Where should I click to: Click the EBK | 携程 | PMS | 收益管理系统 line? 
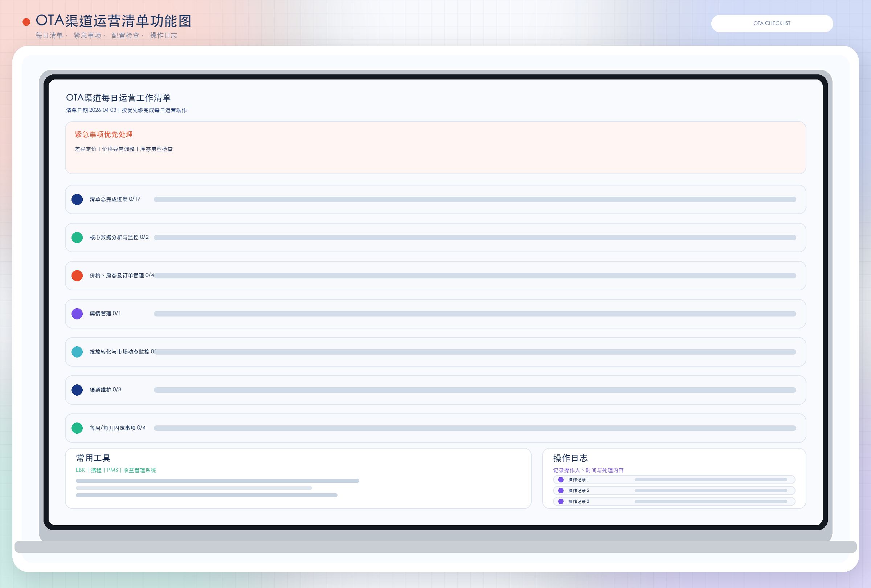(x=116, y=470)
